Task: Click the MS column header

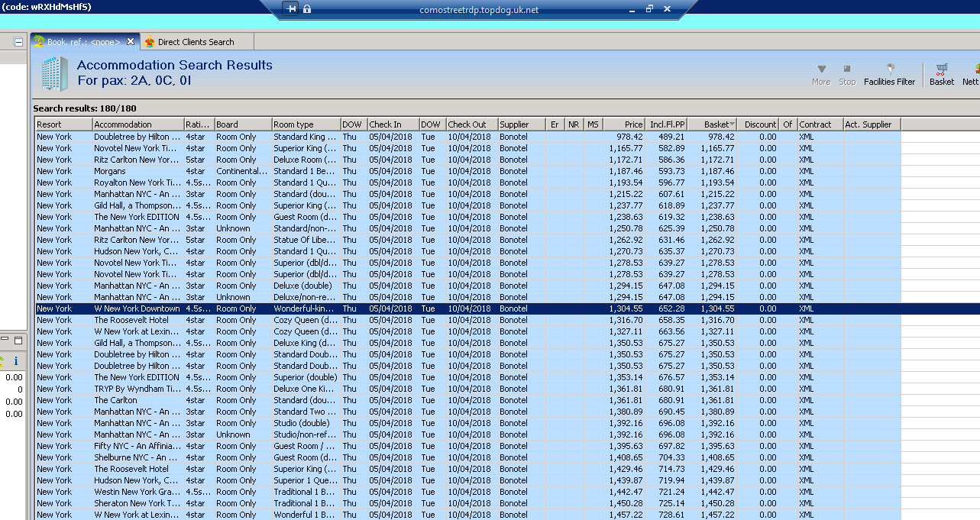Action: coord(593,124)
